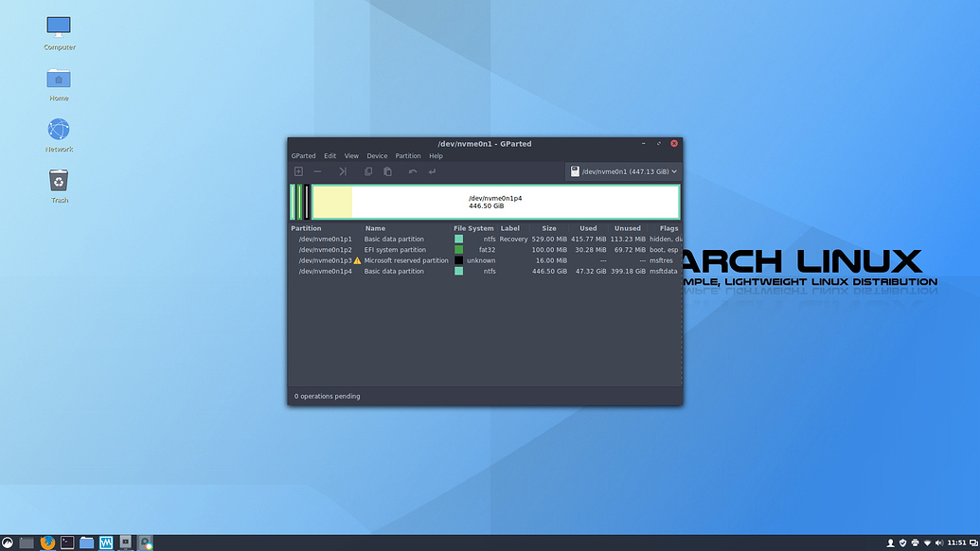The width and height of the screenshot is (980, 551).
Task: Click the '0 operations pending' status text
Action: (327, 396)
